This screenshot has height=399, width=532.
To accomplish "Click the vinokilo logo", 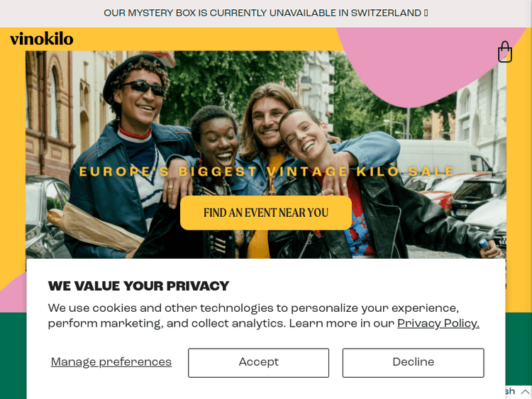I will coord(42,38).
